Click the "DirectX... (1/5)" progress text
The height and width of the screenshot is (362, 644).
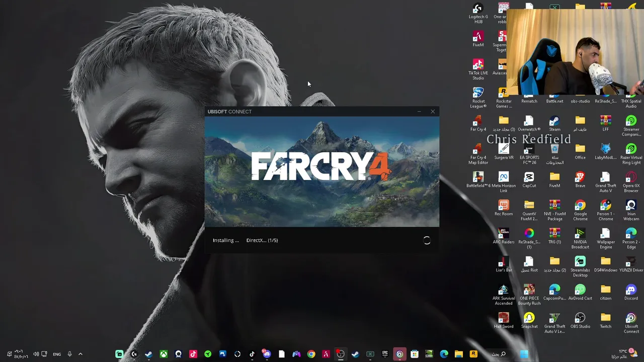[x=262, y=240]
